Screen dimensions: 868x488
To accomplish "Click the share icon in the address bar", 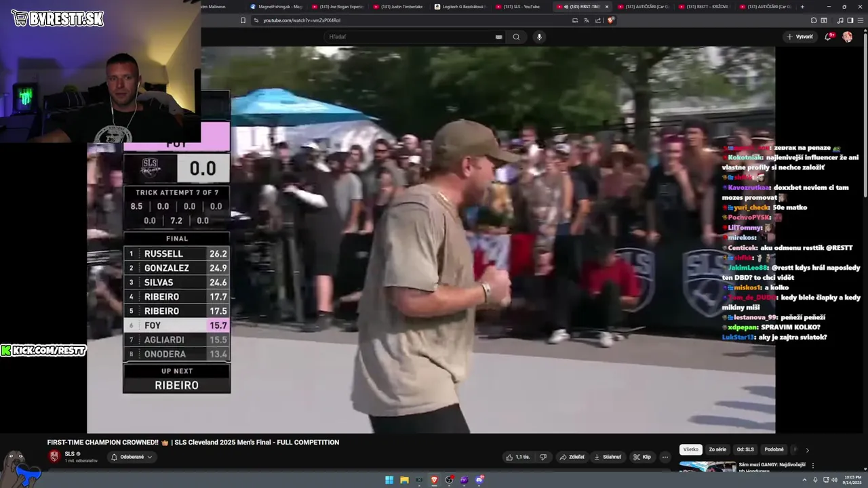I will pos(598,20).
